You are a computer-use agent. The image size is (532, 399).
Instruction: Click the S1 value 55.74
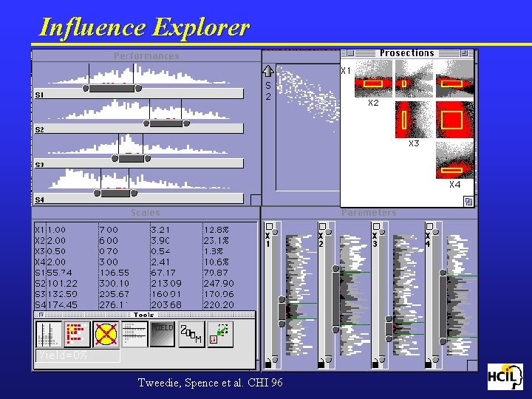click(x=60, y=273)
